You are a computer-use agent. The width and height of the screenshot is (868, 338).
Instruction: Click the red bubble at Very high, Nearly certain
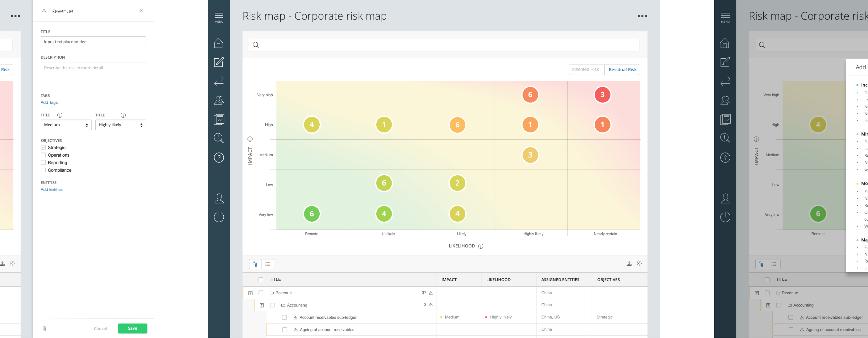point(602,95)
